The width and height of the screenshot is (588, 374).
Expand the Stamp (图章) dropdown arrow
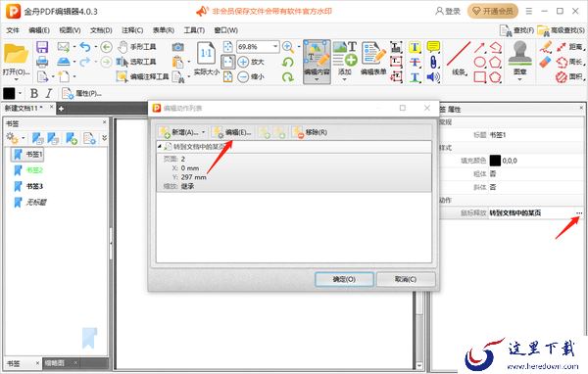tap(520, 79)
